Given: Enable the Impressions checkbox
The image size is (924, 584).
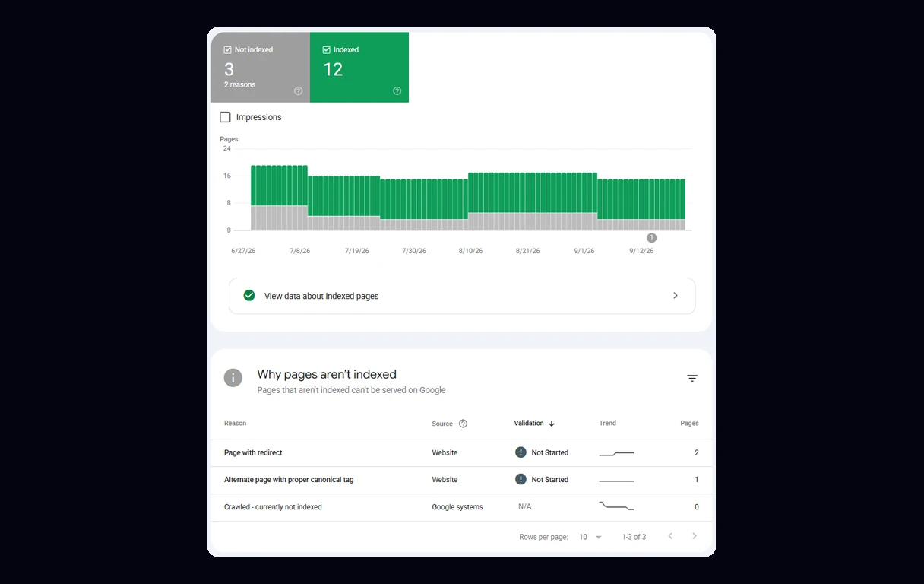Looking at the screenshot, I should tap(225, 117).
